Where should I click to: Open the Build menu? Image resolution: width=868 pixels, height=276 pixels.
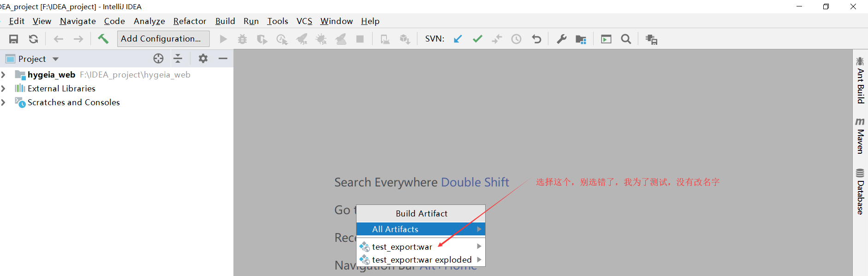point(225,21)
